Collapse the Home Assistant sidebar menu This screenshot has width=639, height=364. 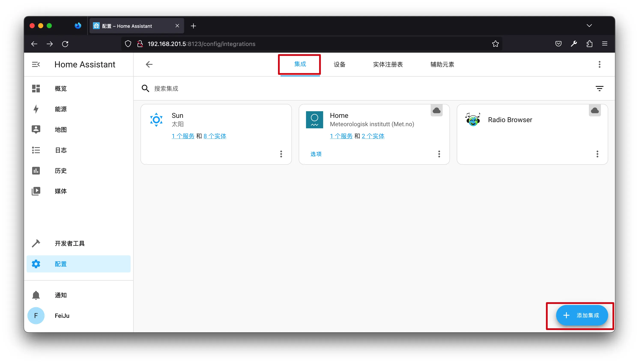(x=36, y=65)
